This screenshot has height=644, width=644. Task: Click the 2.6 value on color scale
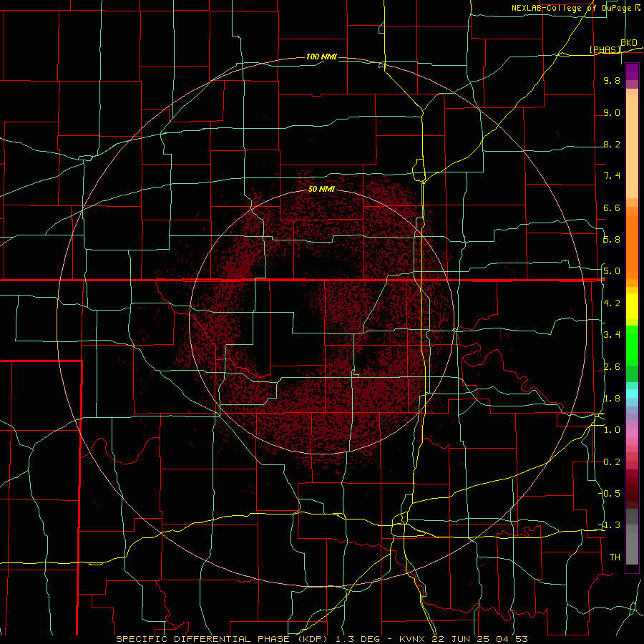612,367
